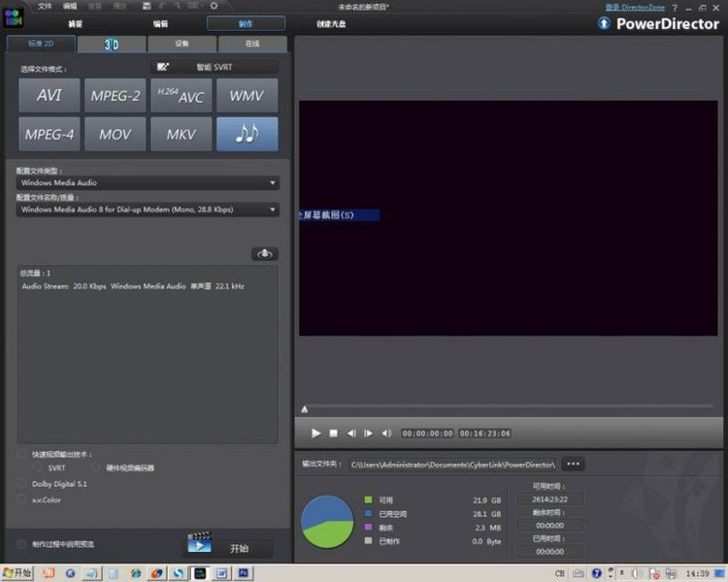
Task: Choose the H.264 AVC format
Action: coord(182,95)
